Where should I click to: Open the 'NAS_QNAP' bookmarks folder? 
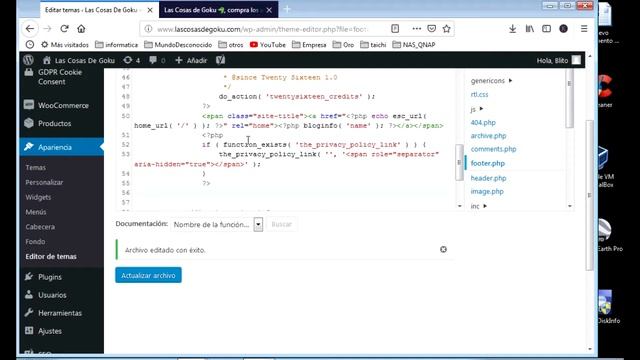coord(413,44)
